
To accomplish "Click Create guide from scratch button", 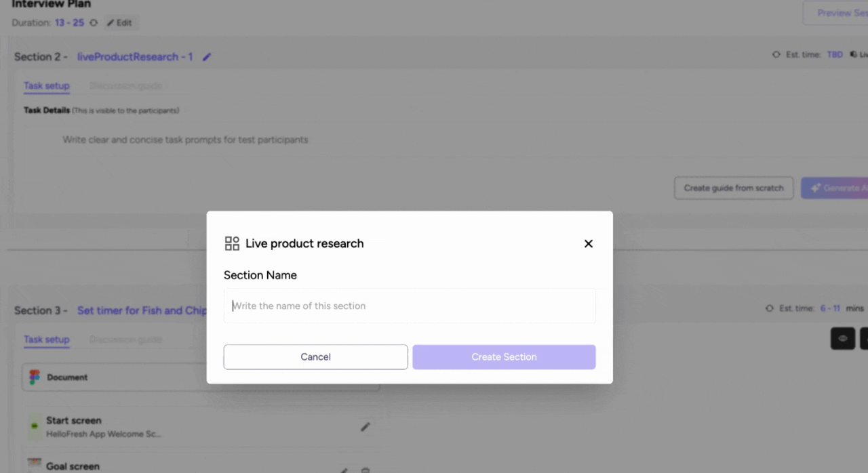I will pyautogui.click(x=733, y=188).
